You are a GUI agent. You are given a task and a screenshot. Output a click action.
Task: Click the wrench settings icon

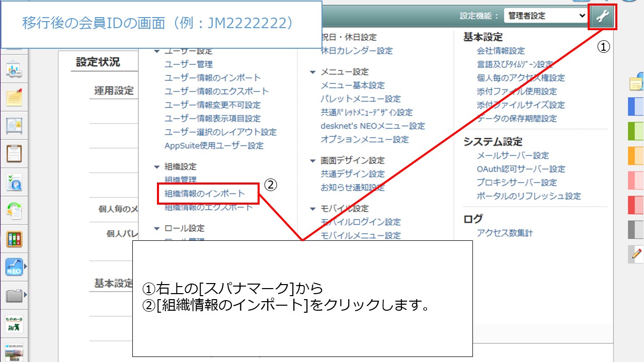click(x=602, y=16)
